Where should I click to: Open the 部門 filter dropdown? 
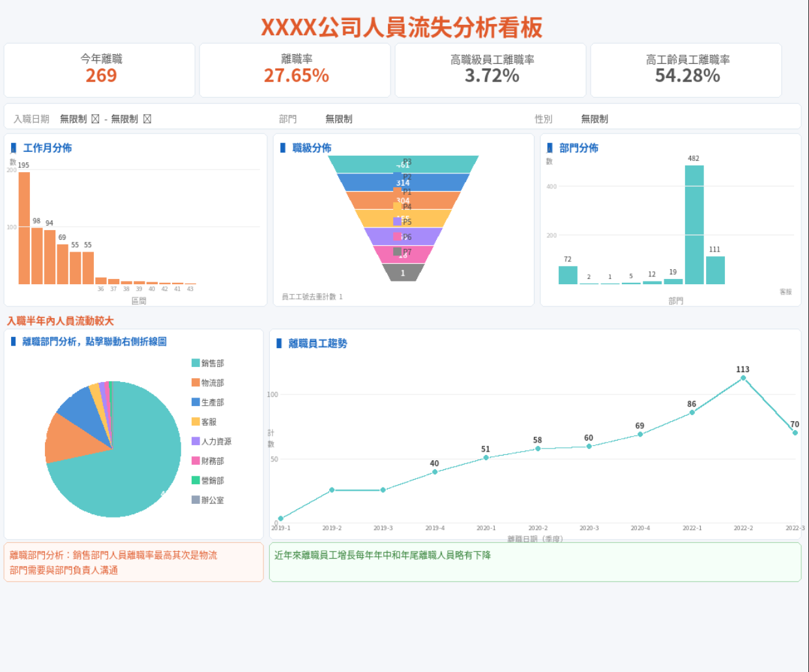click(339, 119)
